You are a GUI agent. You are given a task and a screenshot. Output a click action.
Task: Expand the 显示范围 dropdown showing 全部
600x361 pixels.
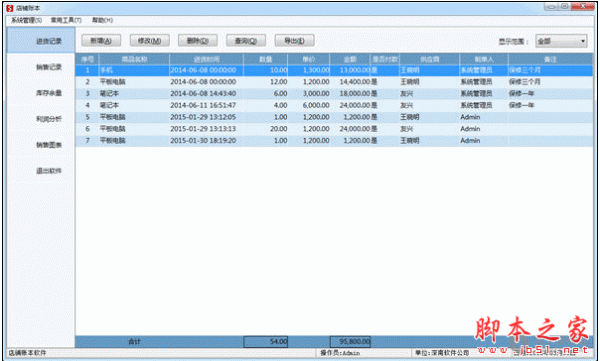point(561,41)
